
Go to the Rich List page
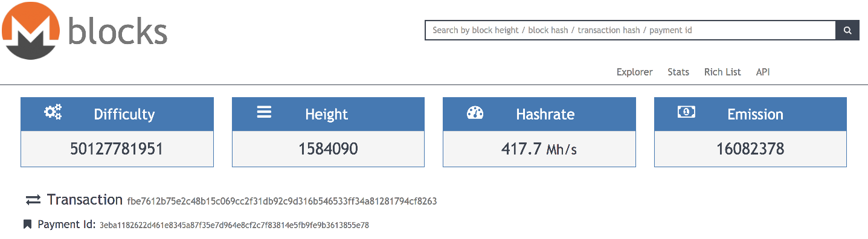click(x=722, y=72)
